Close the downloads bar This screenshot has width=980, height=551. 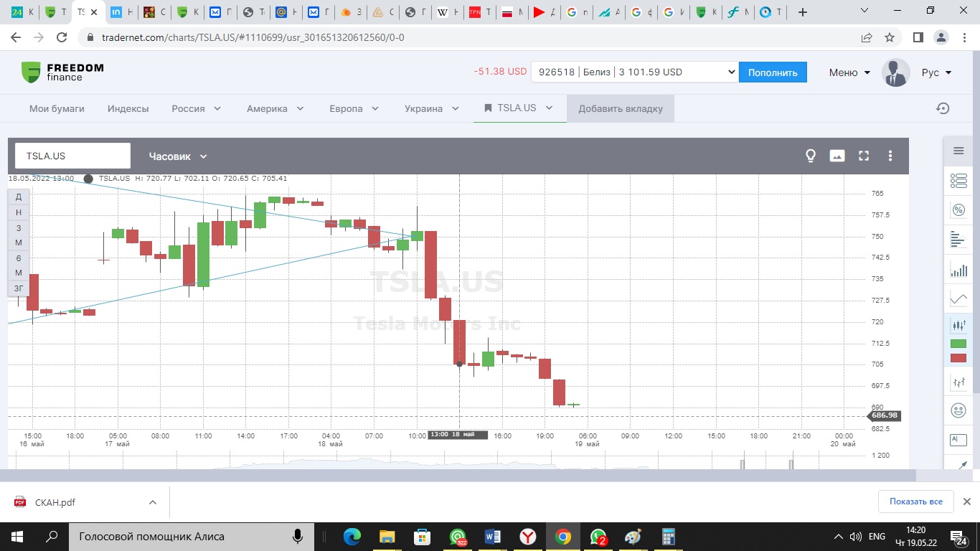[x=967, y=501]
